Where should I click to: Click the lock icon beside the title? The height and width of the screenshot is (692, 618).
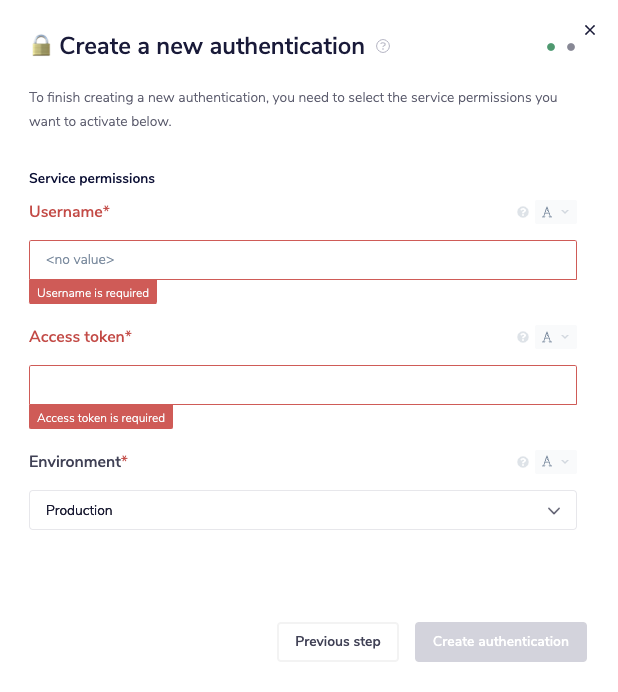(x=41, y=45)
